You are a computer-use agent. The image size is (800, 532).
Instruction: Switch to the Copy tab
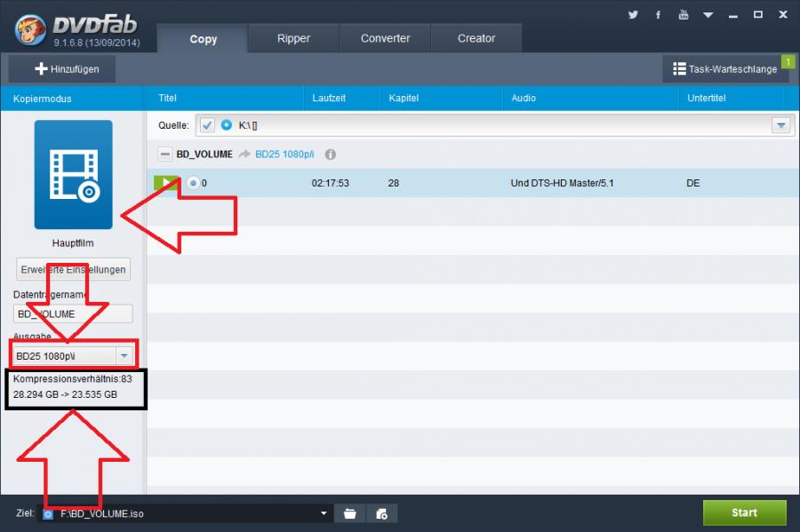point(203,39)
